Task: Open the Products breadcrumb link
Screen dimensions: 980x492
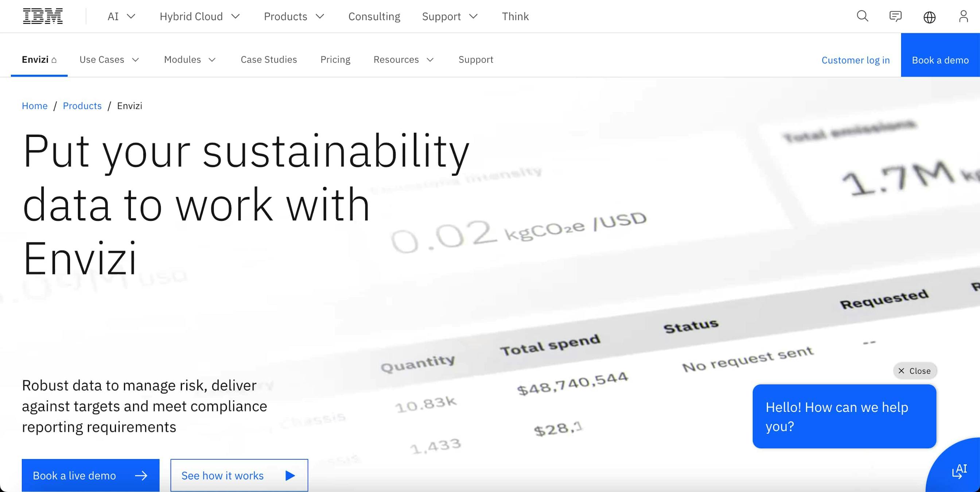Action: (82, 106)
